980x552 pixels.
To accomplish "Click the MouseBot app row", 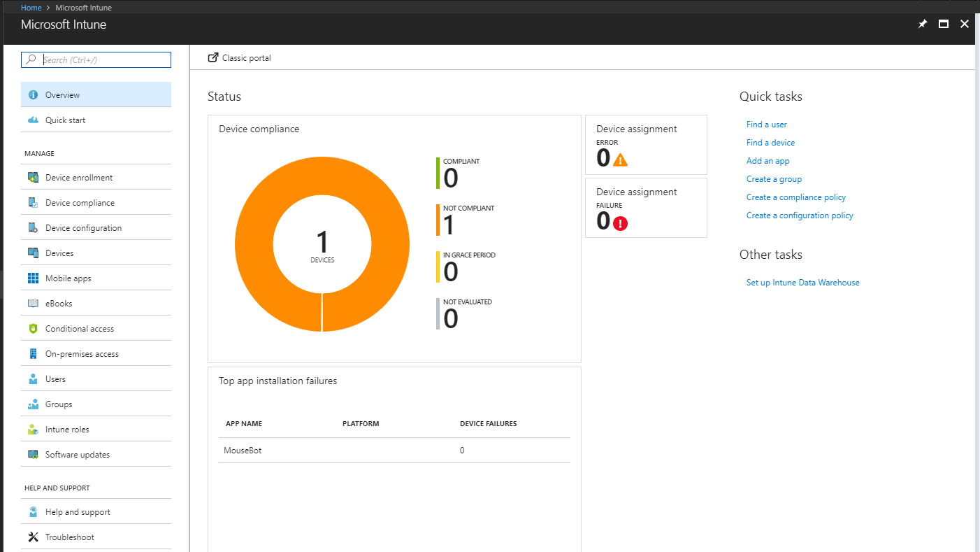I will coord(394,451).
